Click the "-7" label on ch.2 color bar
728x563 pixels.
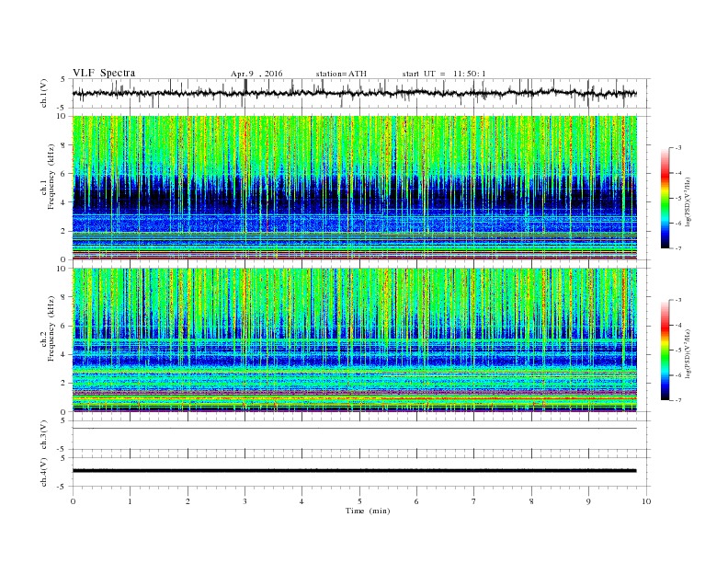pos(677,400)
